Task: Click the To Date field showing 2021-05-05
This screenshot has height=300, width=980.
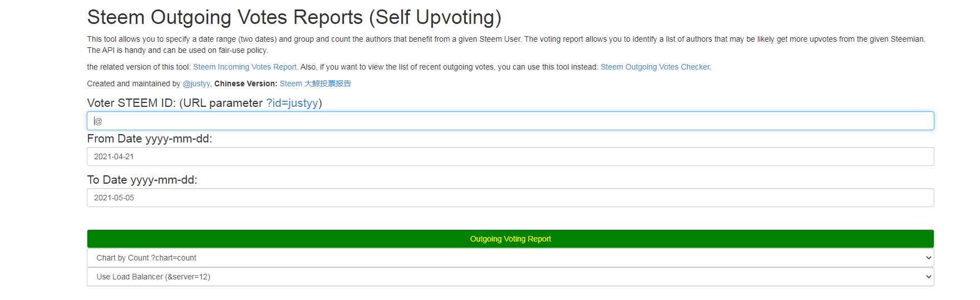Action: tap(510, 198)
